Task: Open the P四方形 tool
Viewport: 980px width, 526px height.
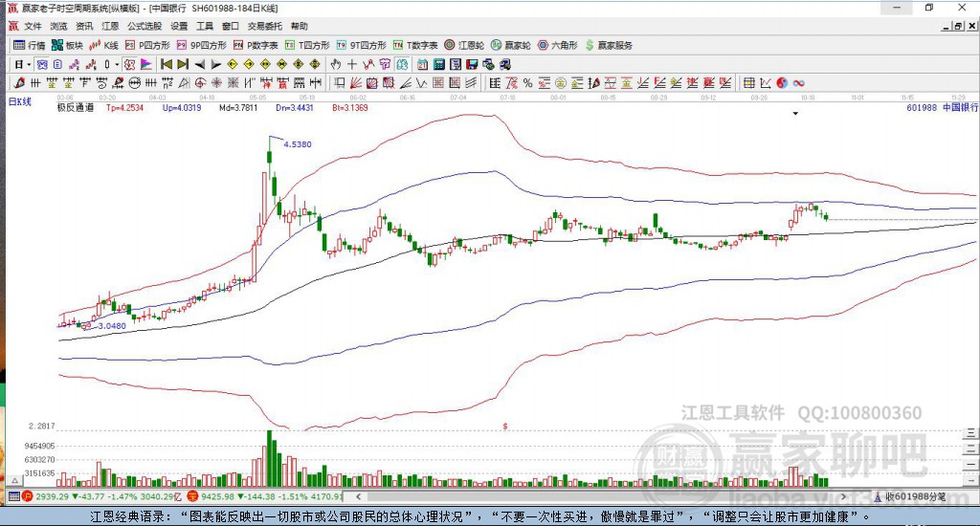Action: (147, 45)
